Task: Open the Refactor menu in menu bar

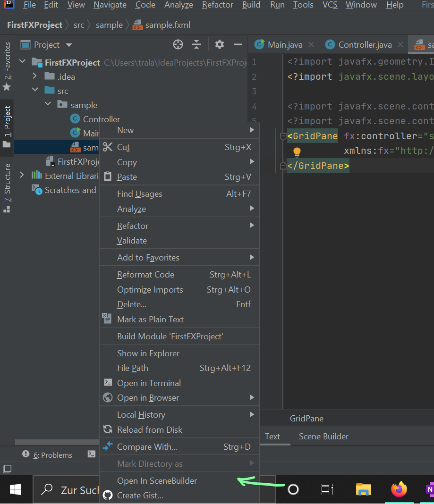Action: click(217, 5)
